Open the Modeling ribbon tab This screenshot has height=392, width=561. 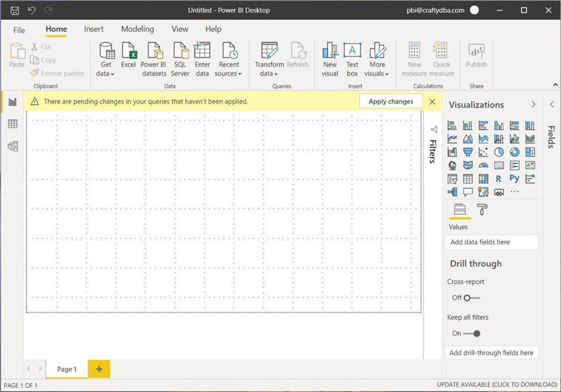pyautogui.click(x=138, y=29)
